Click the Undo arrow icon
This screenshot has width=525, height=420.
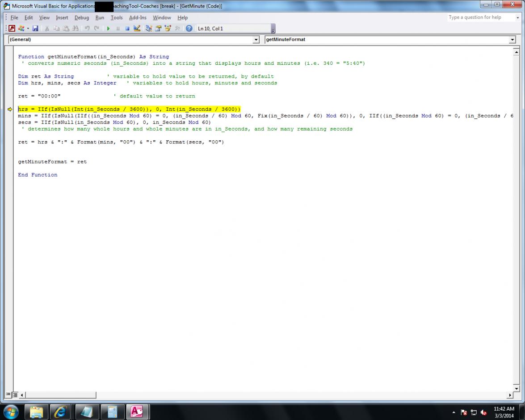(x=87, y=29)
